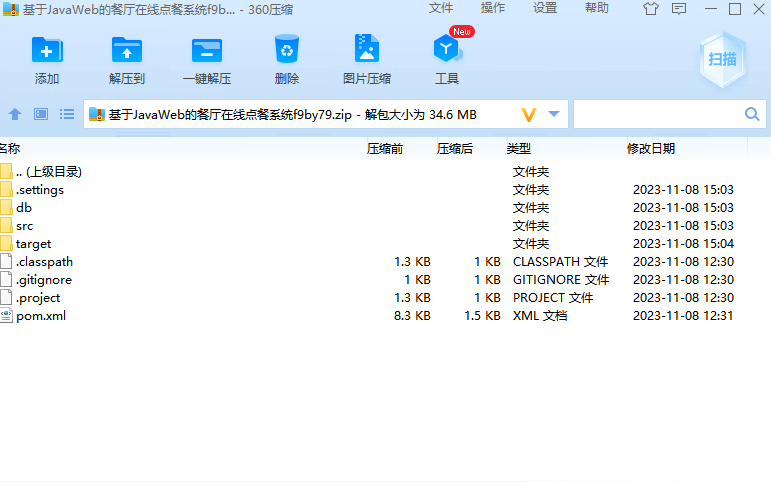Sort by 压缩前 column header
The height and width of the screenshot is (482, 771).
click(385, 148)
